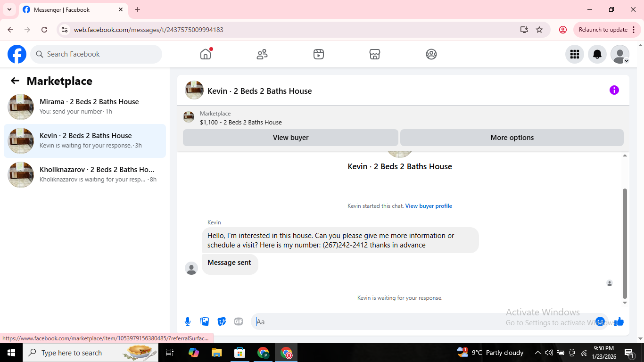This screenshot has height=362, width=644.
Task: Open the Marketplace storefront icon in the navigation
Action: tap(375, 54)
